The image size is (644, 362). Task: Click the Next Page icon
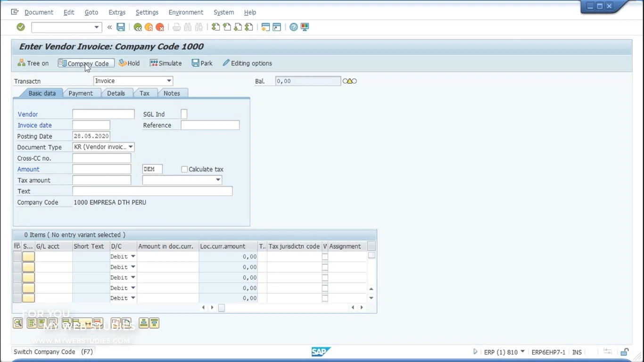[238, 27]
